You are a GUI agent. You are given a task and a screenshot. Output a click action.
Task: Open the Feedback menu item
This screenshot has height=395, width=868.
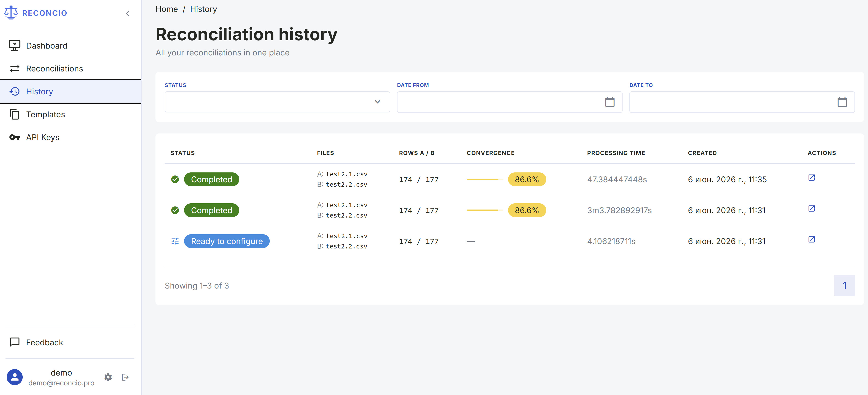tap(71, 342)
